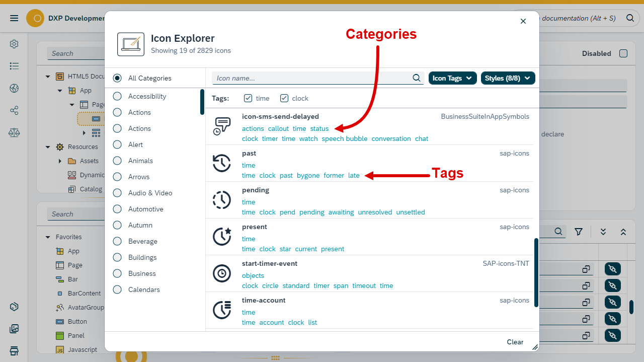Viewport: 644px width, 362px height.
Task: Click the filter funnel icon
Action: click(579, 232)
